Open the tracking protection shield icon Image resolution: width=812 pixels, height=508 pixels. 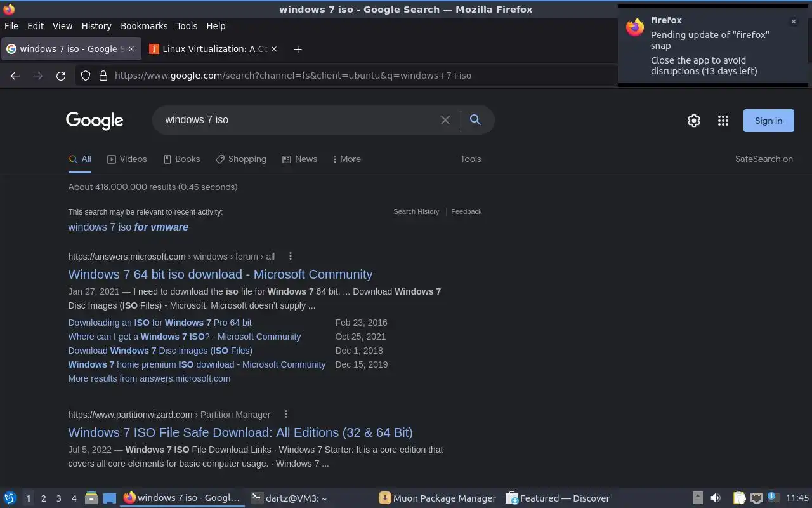point(86,76)
